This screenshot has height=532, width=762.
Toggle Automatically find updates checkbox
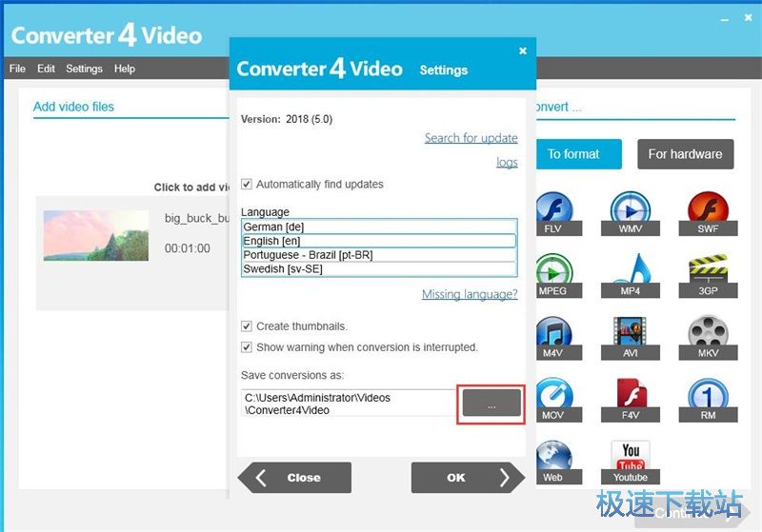[x=247, y=184]
